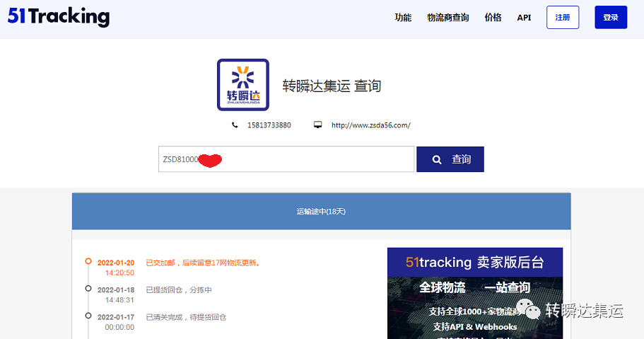This screenshot has width=644, height=339.
Task: Open the 物流商查询 menu item
Action: [448, 17]
